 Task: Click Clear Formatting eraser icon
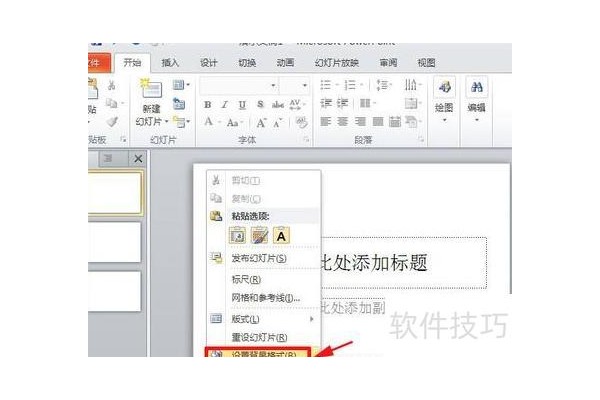click(x=302, y=122)
